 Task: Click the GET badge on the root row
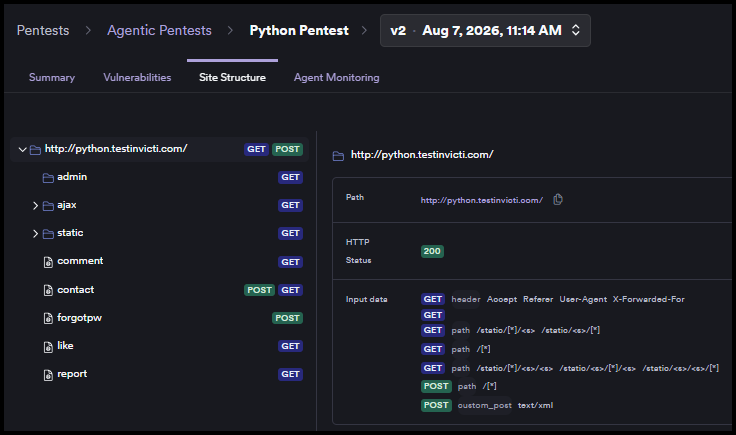point(256,149)
